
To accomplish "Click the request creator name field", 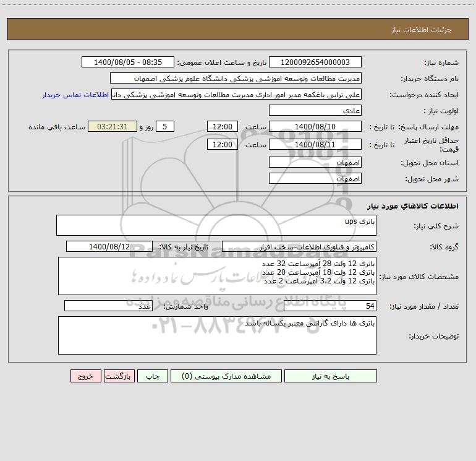I will tap(237, 94).
